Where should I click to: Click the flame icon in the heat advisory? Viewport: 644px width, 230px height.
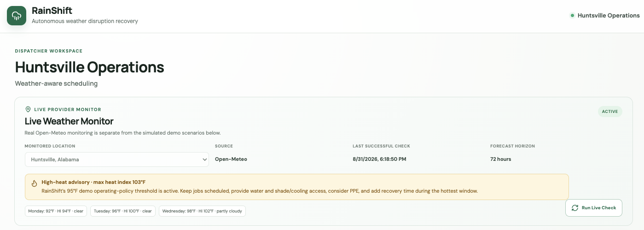pyautogui.click(x=34, y=183)
